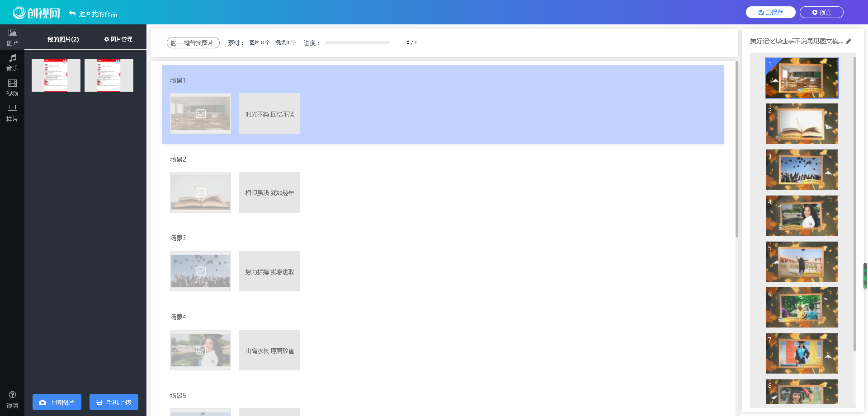The width and height of the screenshot is (868, 416).
Task: Click the main editor vertical scrollbar
Action: pos(736,149)
